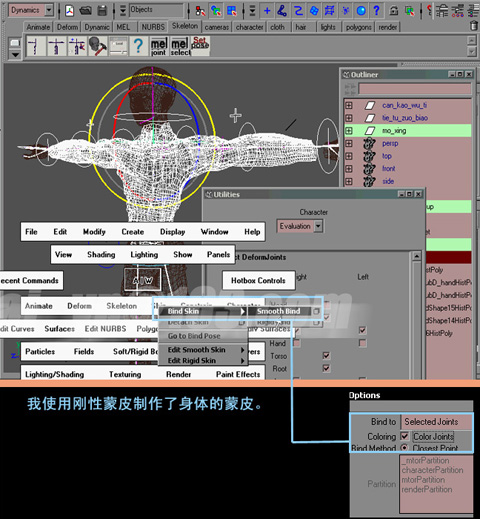The width and height of the screenshot is (480, 519).
Task: Select the renderPartition entry in Partition list
Action: [427, 489]
